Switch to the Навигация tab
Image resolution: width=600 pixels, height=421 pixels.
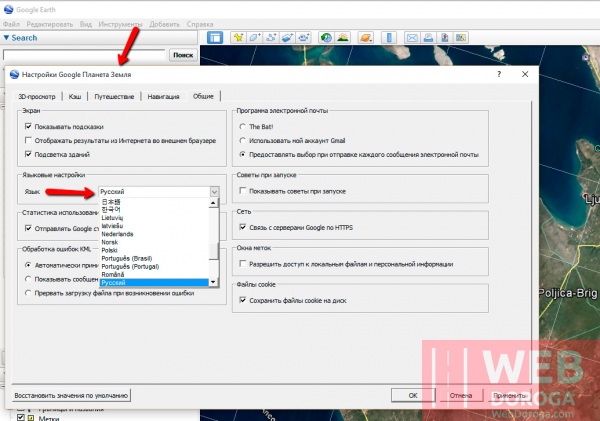(163, 96)
